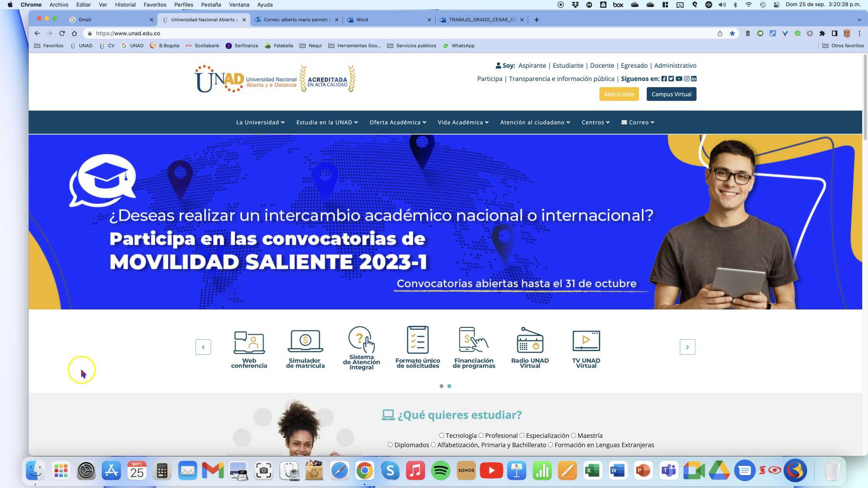Open the Campus Virtual button
Screen dimensions: 868x488
pos(671,94)
